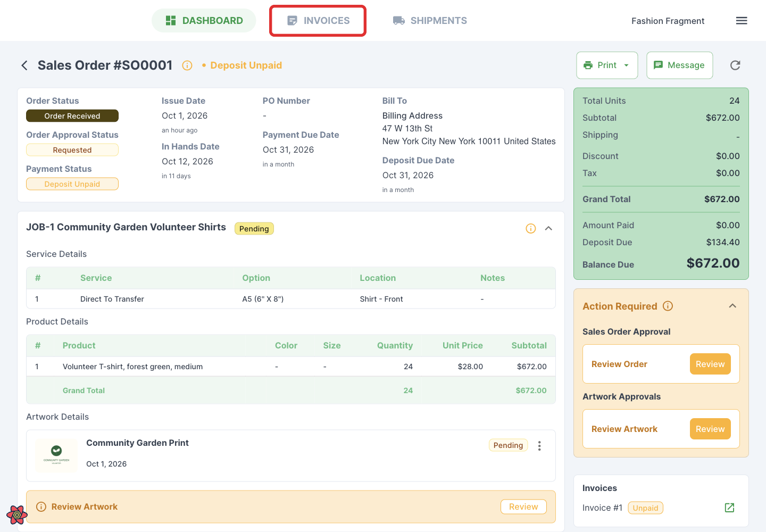The width and height of the screenshot is (766, 532).
Task: Click the Unpaid badge next to Invoice #1
Action: [645, 508]
